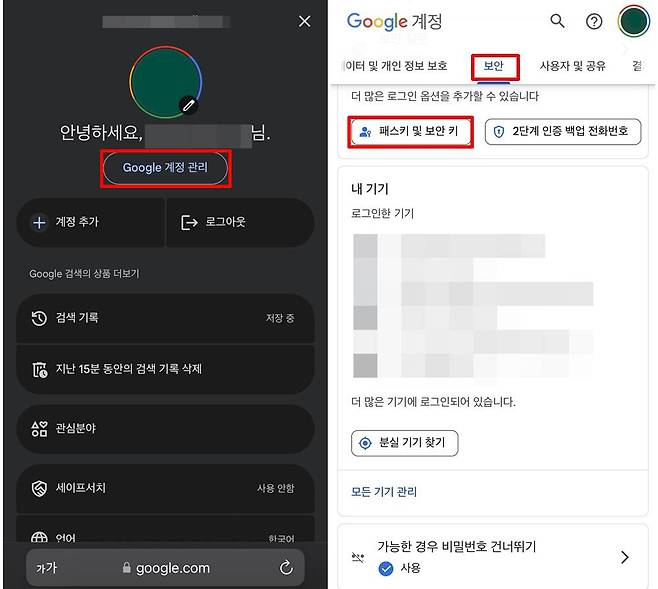Image resolution: width=658 pixels, height=589 pixels.
Task: Tap the target icon in 분실 기기 찾기
Action: [365, 443]
